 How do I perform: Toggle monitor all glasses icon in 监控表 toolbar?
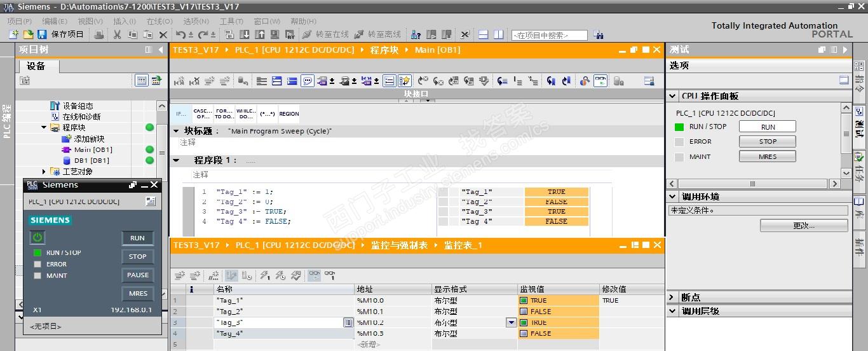(x=315, y=275)
